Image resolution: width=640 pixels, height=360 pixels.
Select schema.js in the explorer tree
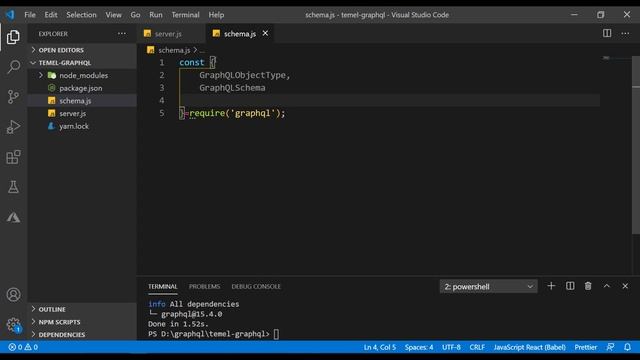pyautogui.click(x=82, y=101)
